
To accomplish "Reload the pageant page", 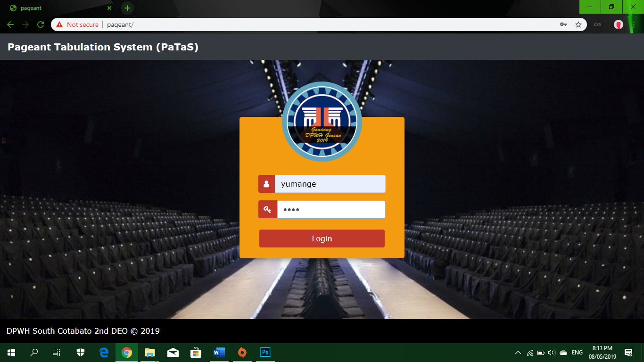I will 41,25.
